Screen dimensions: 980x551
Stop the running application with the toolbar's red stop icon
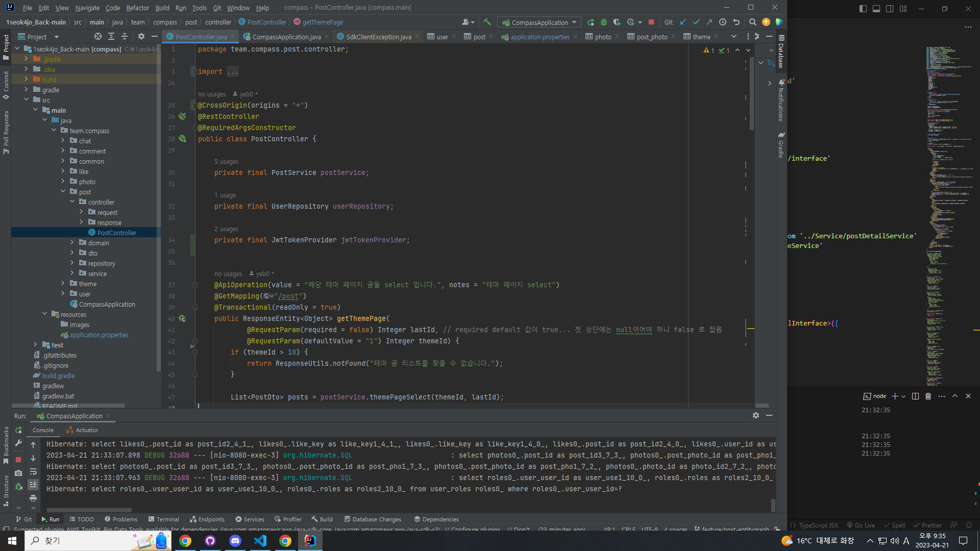(x=651, y=22)
